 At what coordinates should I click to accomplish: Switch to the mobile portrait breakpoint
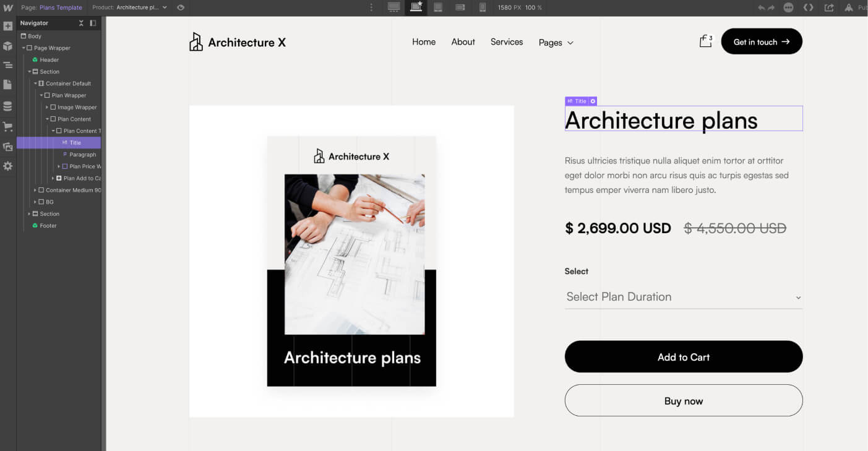pos(482,7)
